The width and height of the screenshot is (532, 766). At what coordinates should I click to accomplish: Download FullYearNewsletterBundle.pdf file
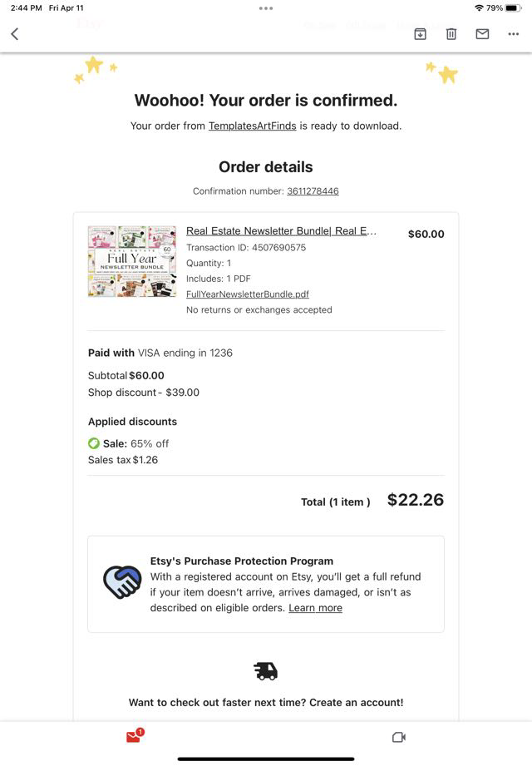point(248,294)
